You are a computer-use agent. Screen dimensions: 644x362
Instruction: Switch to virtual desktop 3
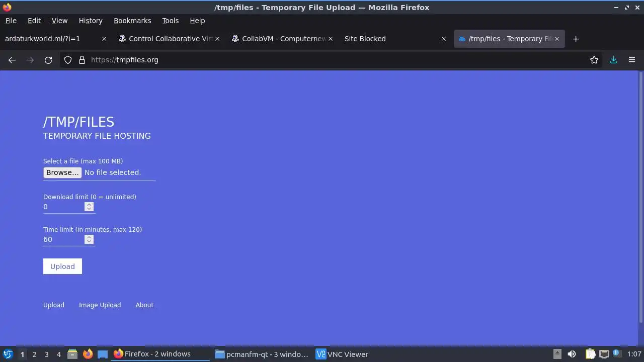pos(46,354)
